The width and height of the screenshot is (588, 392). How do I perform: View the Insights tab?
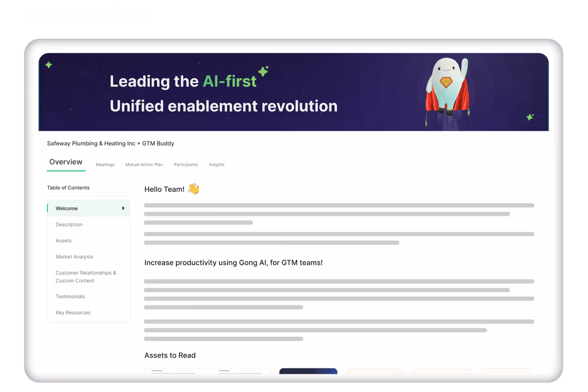point(216,165)
